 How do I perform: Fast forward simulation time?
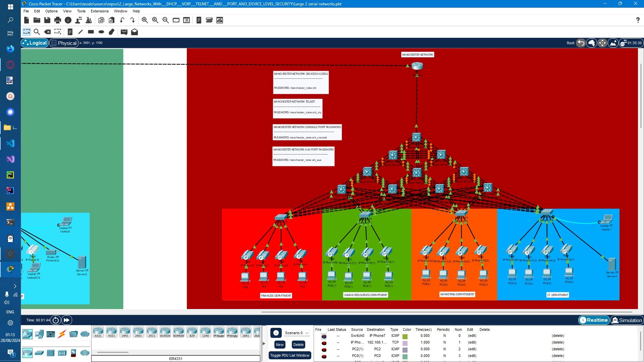point(67,320)
